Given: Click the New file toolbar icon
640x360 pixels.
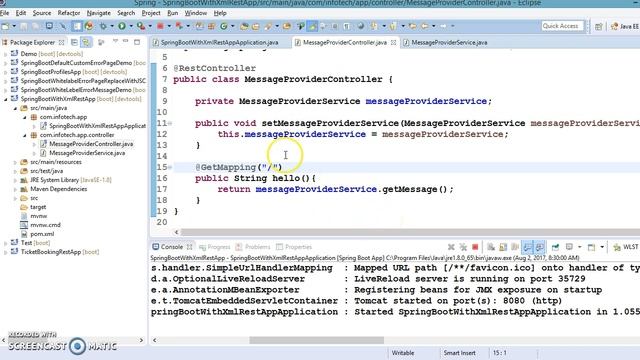Looking at the screenshot, I should [6, 26].
